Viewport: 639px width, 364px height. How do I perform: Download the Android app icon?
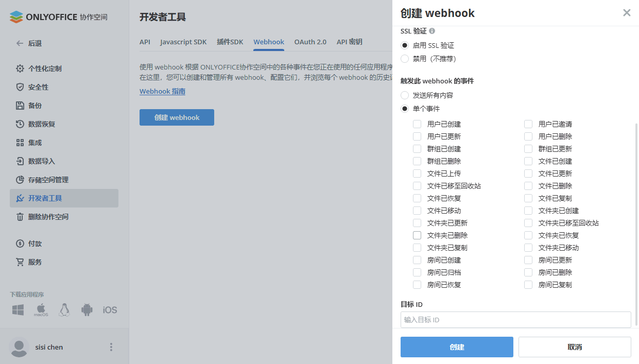[87, 310]
